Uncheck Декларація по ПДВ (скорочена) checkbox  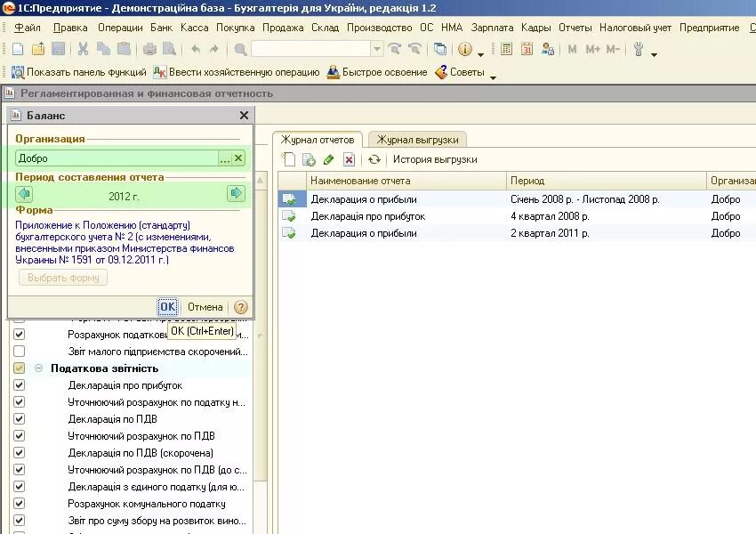19,452
